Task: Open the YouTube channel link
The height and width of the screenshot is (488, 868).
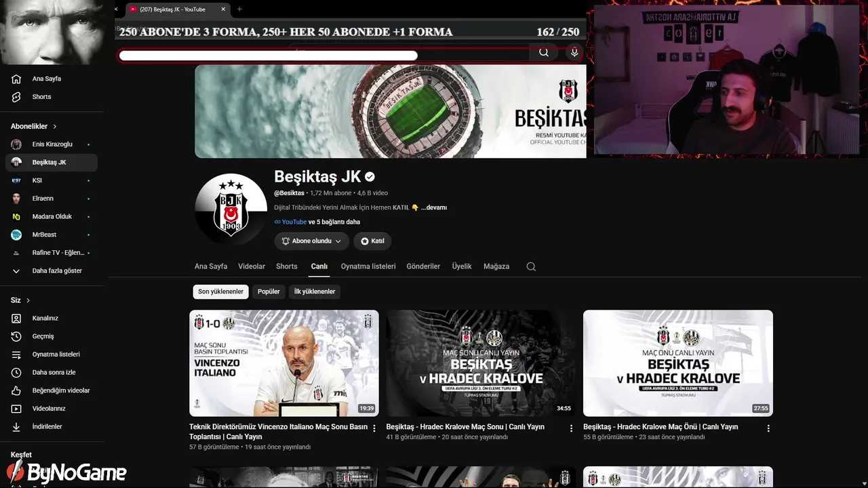Action: pos(294,222)
